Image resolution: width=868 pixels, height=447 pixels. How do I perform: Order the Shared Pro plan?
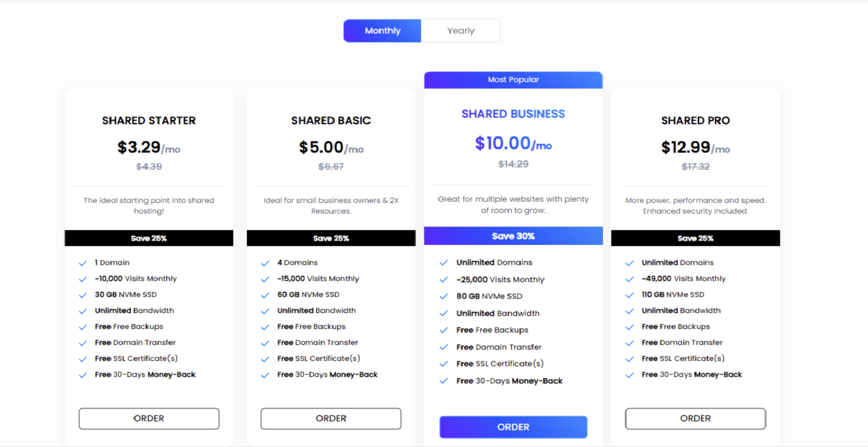pos(695,419)
